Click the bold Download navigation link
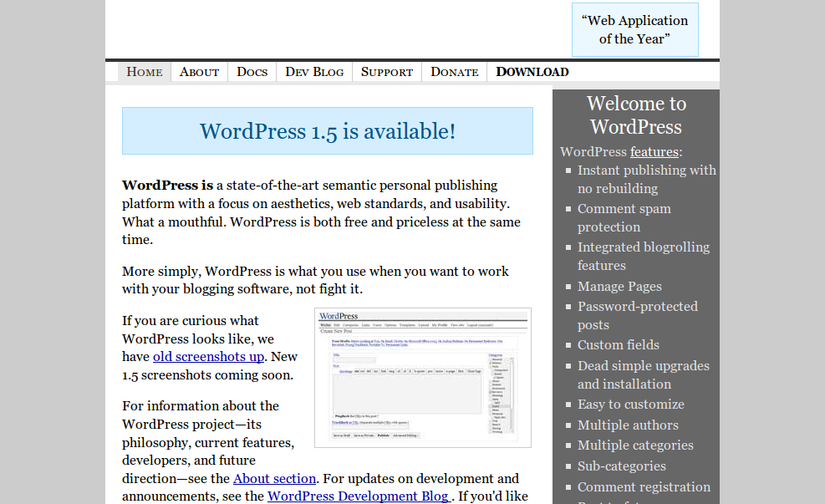The height and width of the screenshot is (504, 825). click(532, 72)
